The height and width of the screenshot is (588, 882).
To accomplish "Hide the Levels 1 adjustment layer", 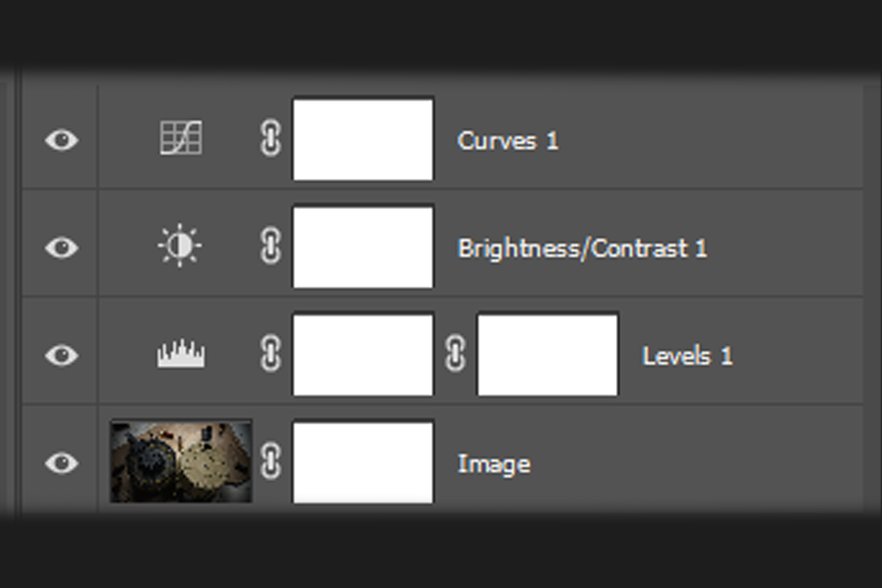I will (x=62, y=355).
